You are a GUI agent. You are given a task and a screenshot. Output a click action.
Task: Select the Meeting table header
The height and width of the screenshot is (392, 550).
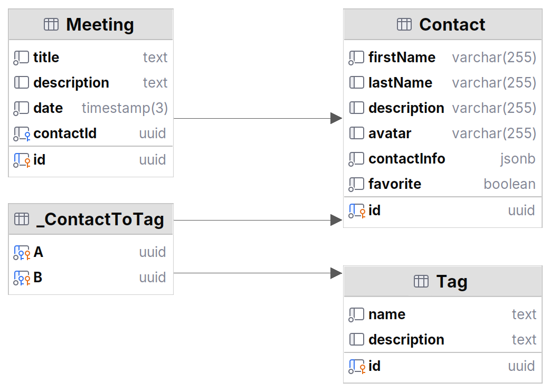coord(91,24)
